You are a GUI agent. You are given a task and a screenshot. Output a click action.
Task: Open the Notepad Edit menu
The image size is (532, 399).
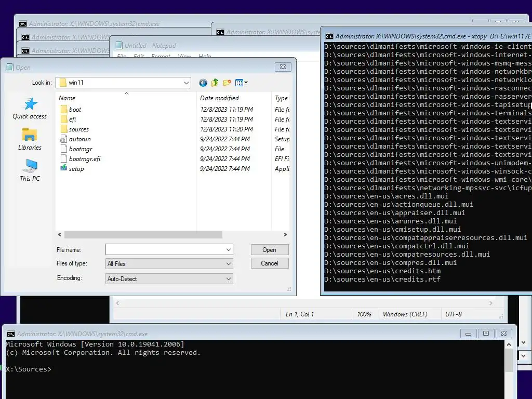(139, 56)
